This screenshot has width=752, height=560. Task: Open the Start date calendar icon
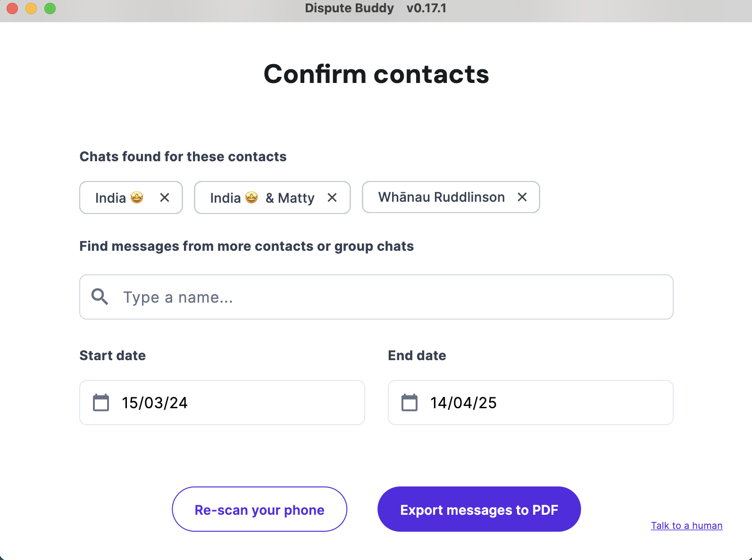click(x=101, y=403)
